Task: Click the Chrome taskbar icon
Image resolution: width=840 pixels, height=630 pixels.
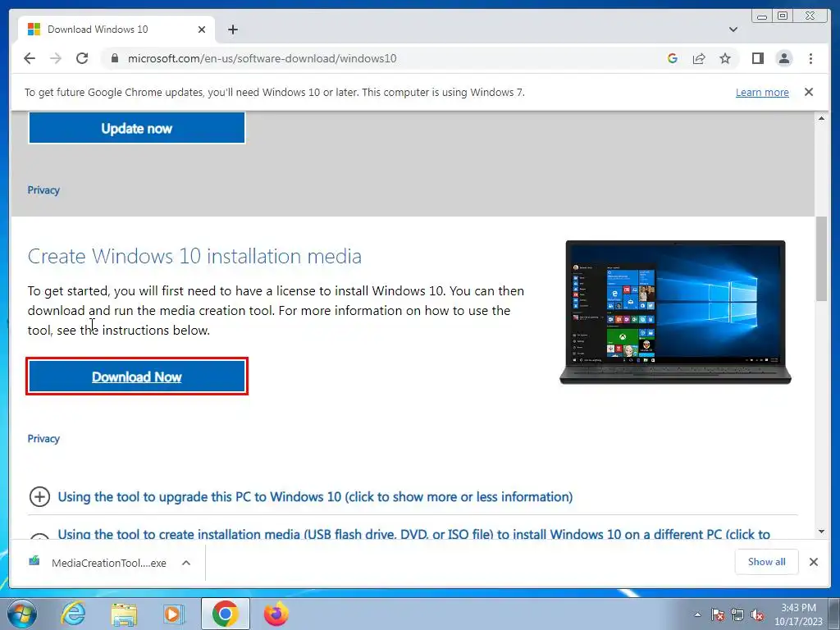Action: click(x=225, y=614)
